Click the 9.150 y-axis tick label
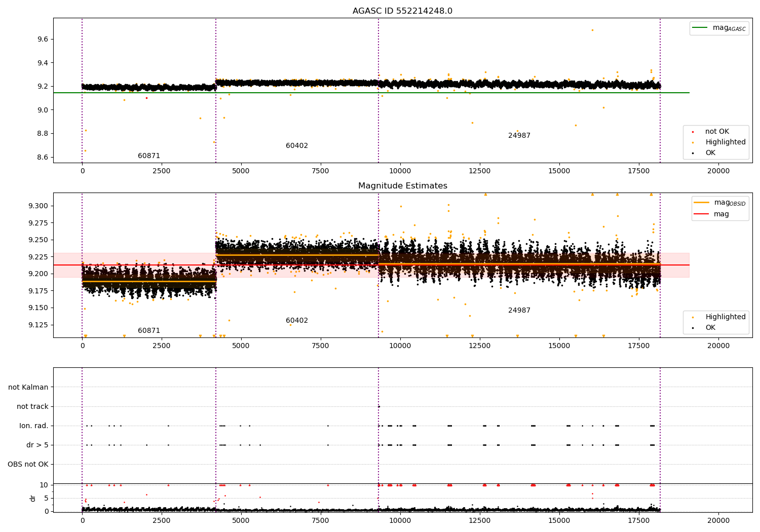This screenshot has width=760, height=532. (x=39, y=308)
